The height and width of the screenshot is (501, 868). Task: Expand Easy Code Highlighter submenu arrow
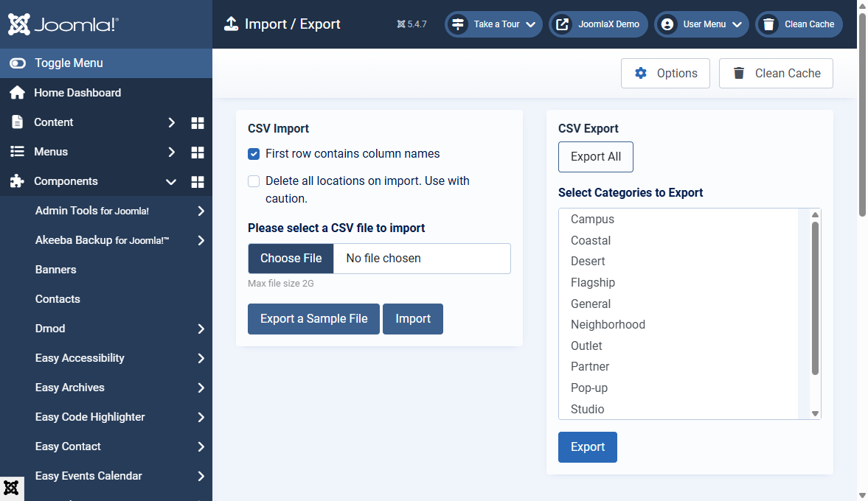coord(201,418)
